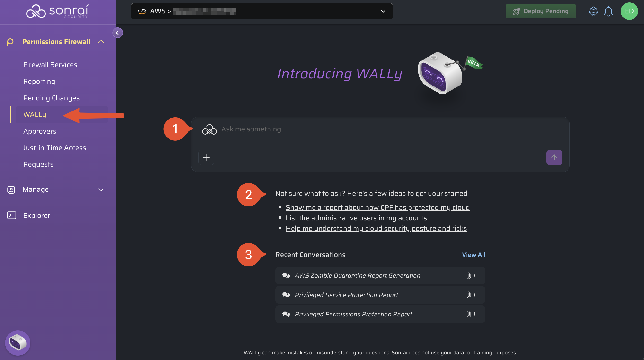Collapse the sidebar with the arrow toggle

click(x=117, y=33)
